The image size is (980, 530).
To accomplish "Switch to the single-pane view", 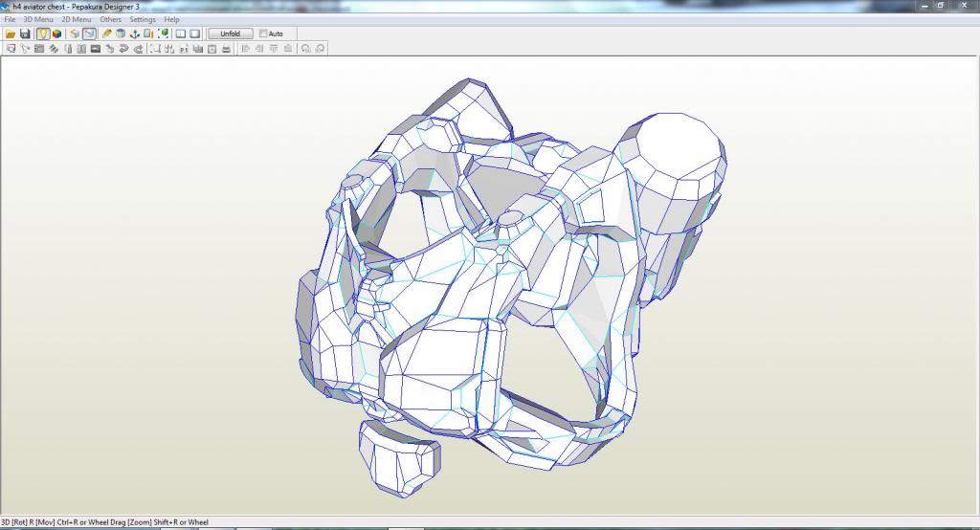I will click(195, 33).
